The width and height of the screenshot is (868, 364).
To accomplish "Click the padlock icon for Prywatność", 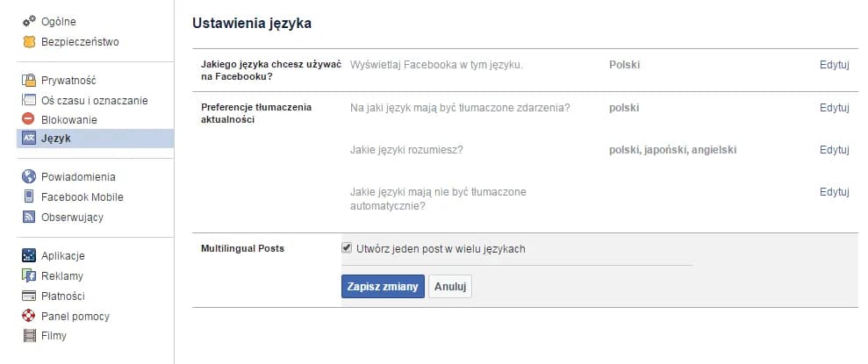I will click(x=28, y=80).
